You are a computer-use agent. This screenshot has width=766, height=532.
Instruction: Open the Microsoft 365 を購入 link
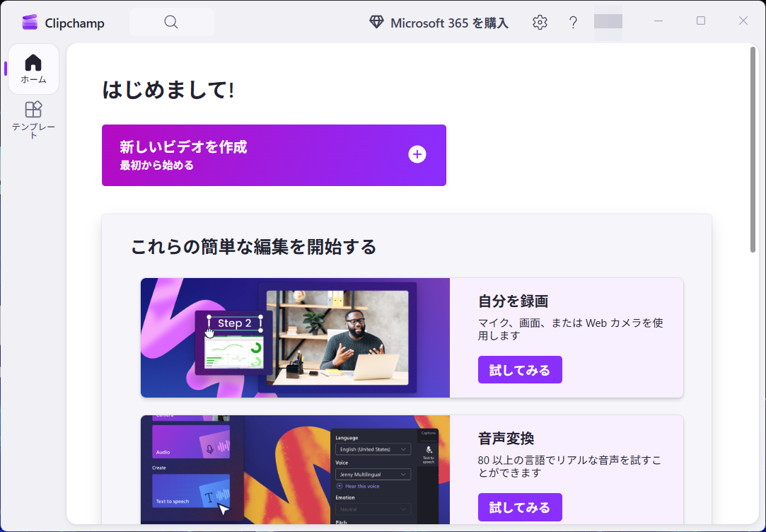[x=439, y=23]
